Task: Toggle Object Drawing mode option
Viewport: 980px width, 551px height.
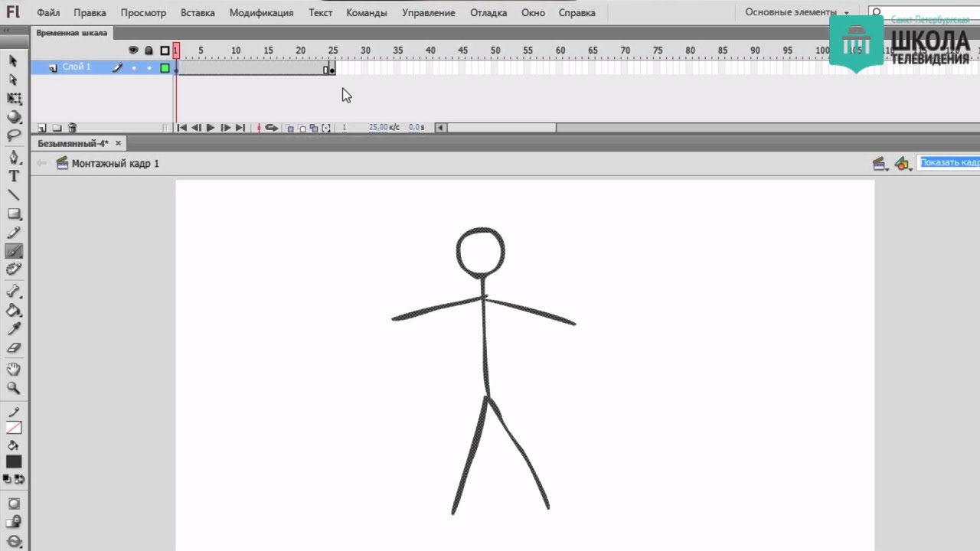Action: (x=14, y=504)
